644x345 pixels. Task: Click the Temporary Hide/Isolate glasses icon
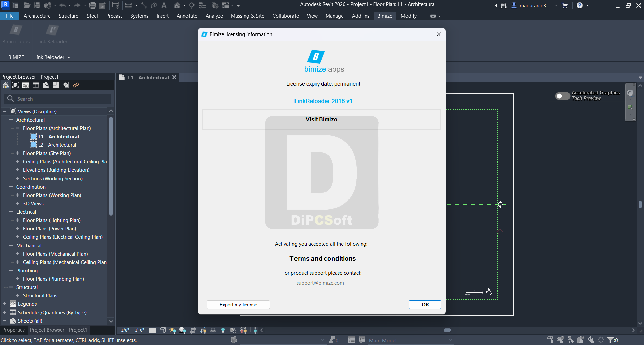click(213, 330)
